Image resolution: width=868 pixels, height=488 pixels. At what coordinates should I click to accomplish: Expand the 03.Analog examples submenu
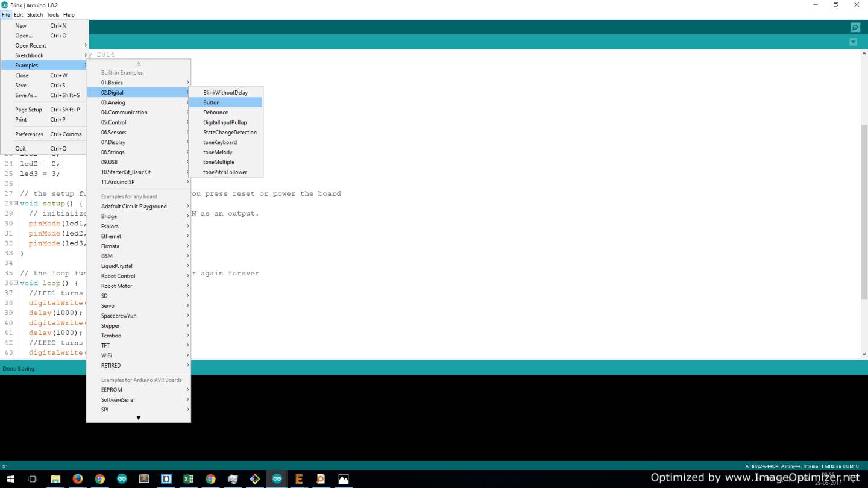(139, 102)
